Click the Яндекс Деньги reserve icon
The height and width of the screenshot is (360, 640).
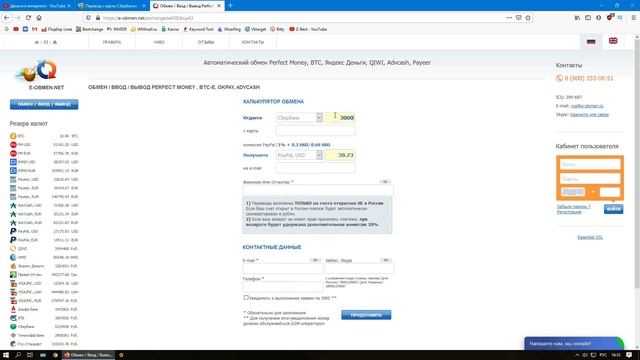[13, 266]
